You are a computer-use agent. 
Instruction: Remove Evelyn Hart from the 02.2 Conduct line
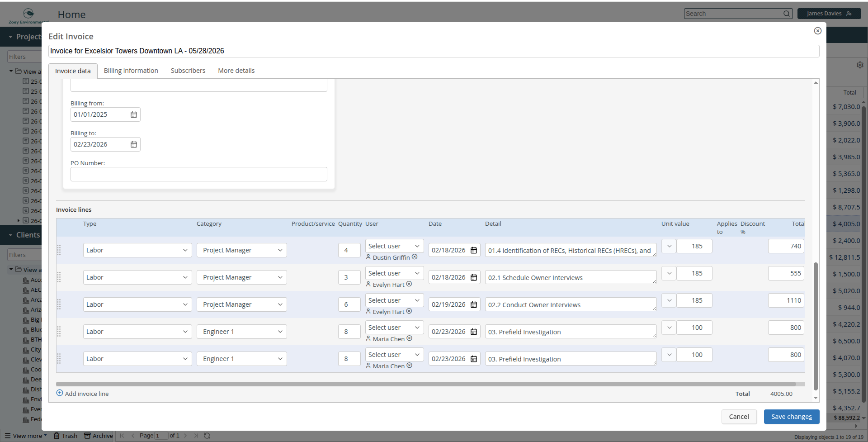409,311
